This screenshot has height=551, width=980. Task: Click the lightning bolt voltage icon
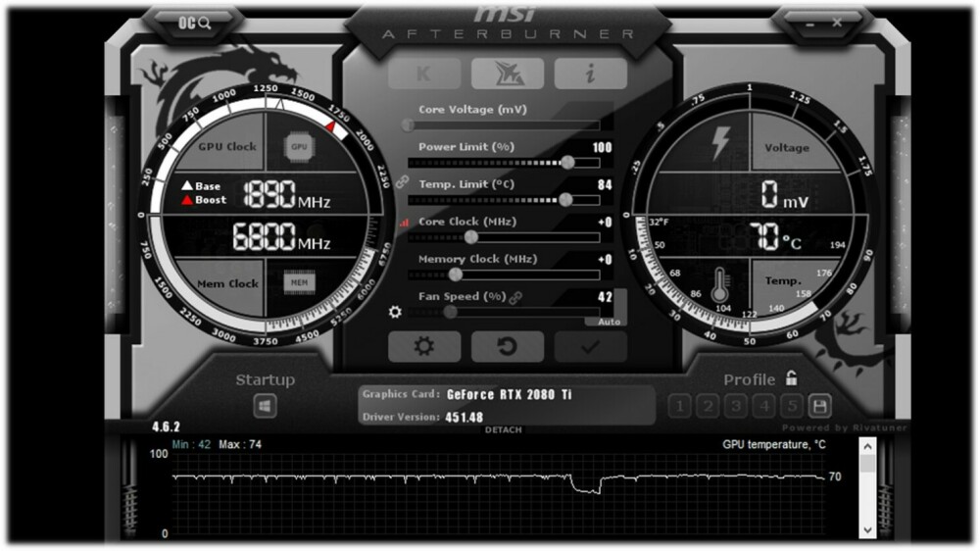720,143
